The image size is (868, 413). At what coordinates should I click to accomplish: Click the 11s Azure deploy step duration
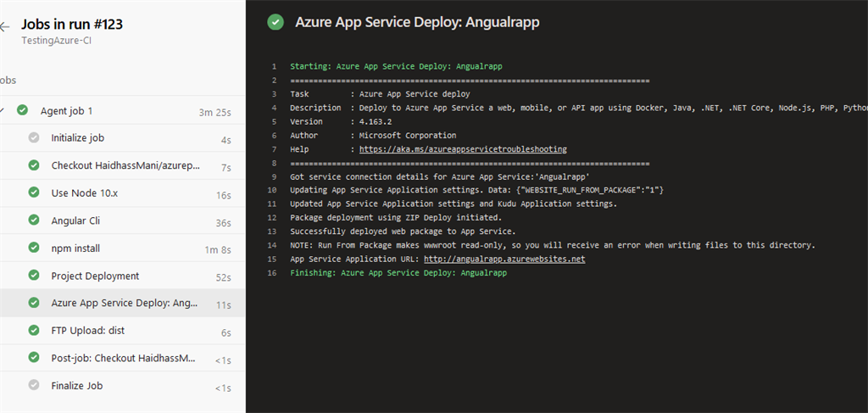tap(224, 305)
